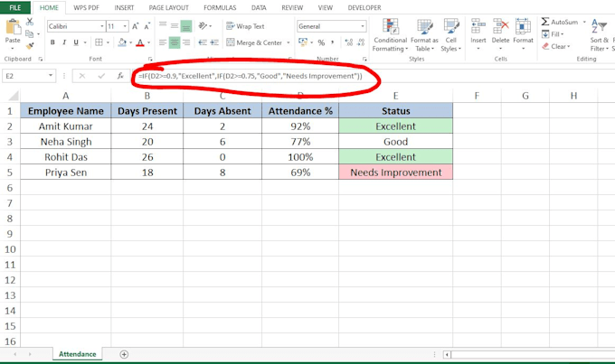
Task: Apply Percent Style format
Action: pyautogui.click(x=321, y=42)
